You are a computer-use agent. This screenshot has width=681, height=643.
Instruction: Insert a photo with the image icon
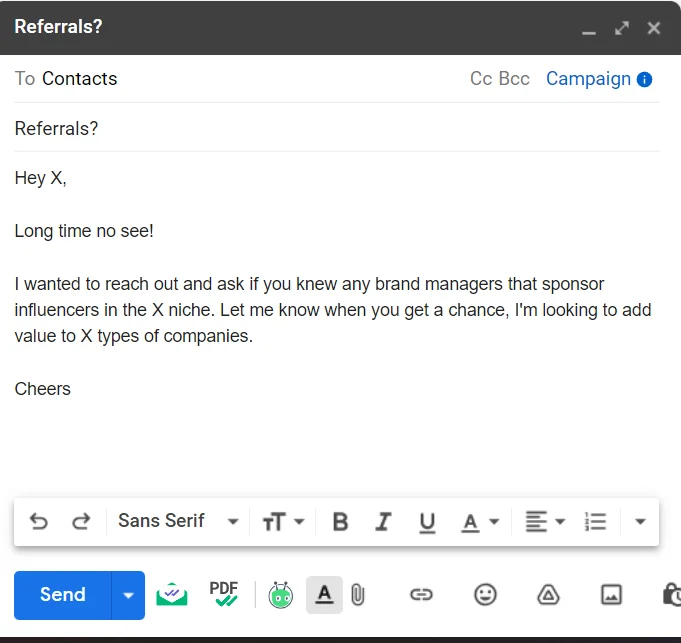click(611, 595)
